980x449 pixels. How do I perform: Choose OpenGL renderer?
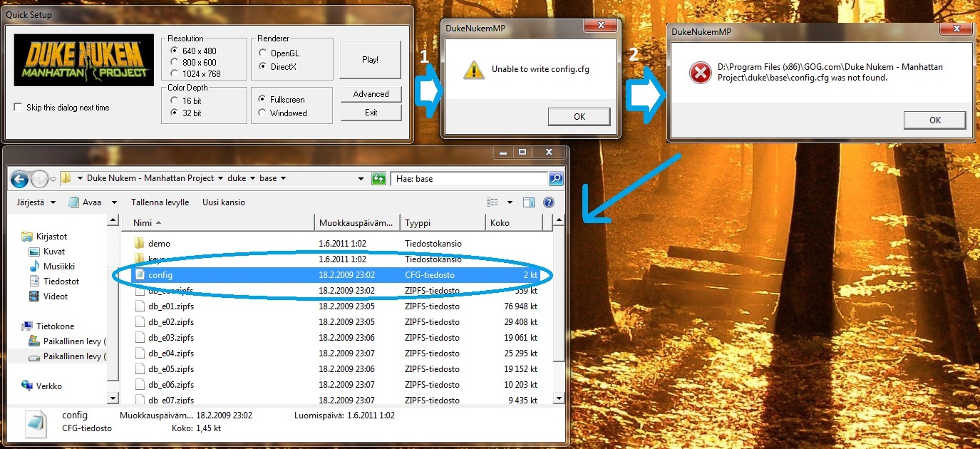(263, 53)
